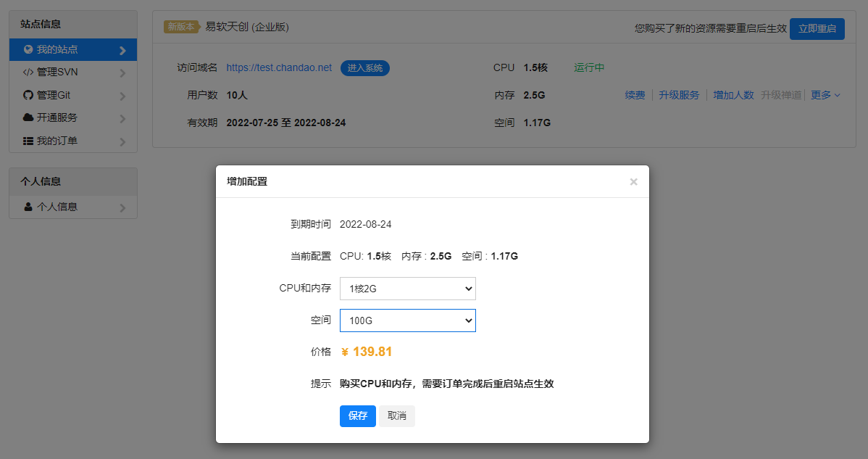Click the user icon beside 个人信息
The image size is (868, 459).
(x=28, y=207)
